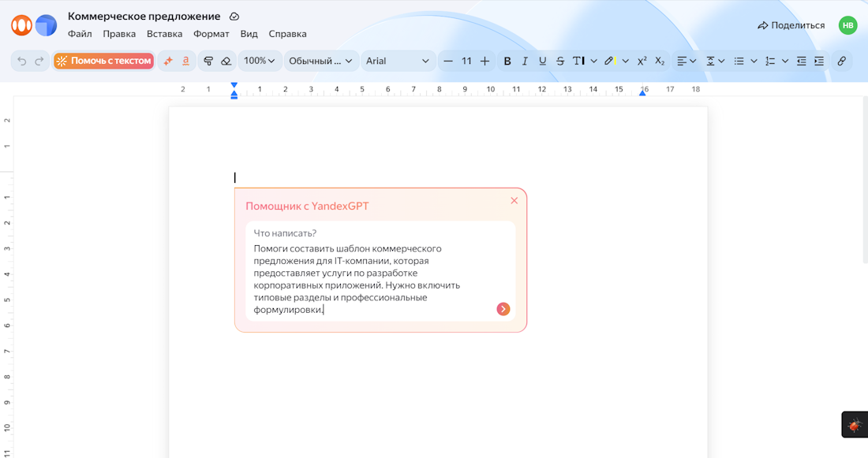868x458 pixels.
Task: Toggle strikethrough formatting
Action: [x=560, y=61]
